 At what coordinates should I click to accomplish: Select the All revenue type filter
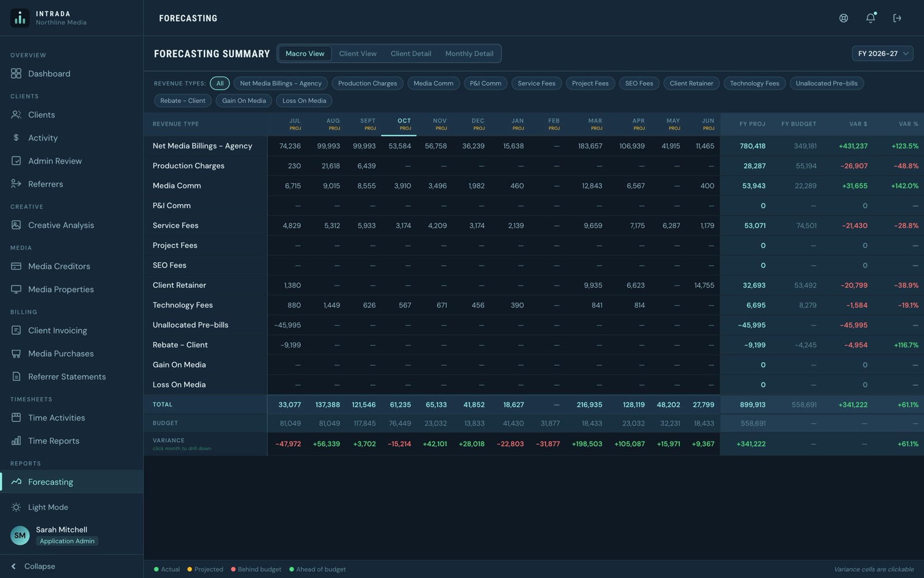[220, 83]
